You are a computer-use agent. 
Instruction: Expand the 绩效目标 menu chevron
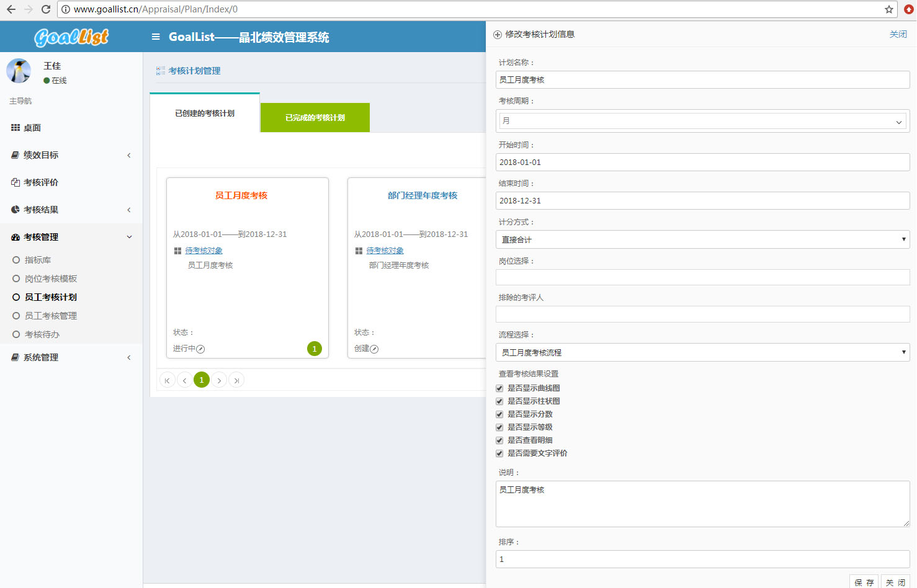[129, 155]
